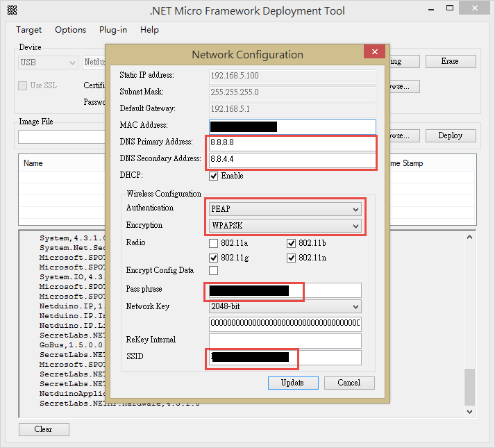Click the output log scroll down arrow
The height and width of the screenshot is (448, 495).
(470, 412)
